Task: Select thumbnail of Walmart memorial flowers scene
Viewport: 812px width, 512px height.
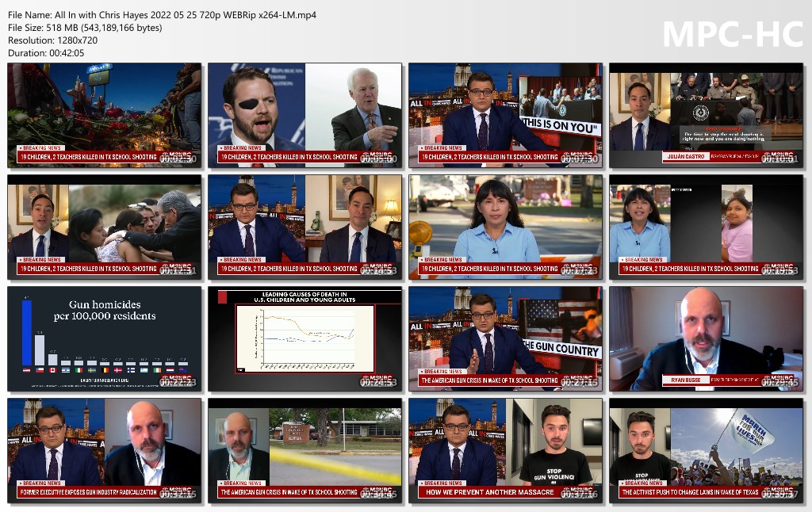Action: click(104, 116)
